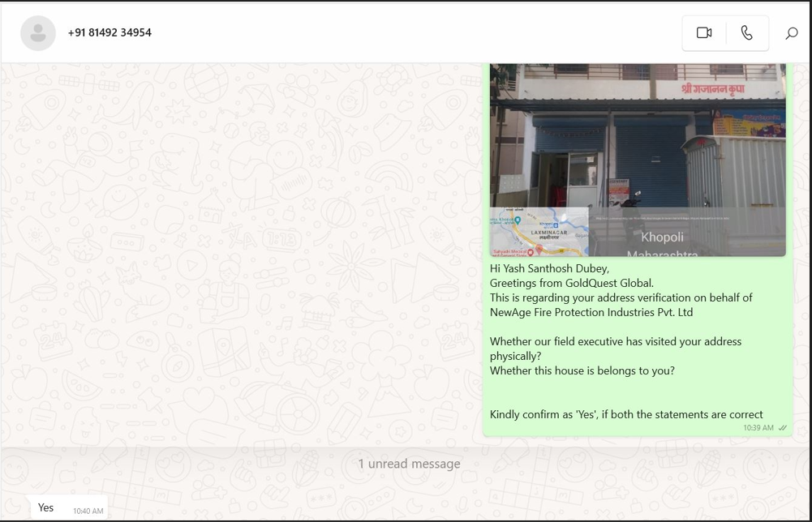Click "Whether this house is belongs to you?" line
The image size is (812, 522).
(x=582, y=371)
